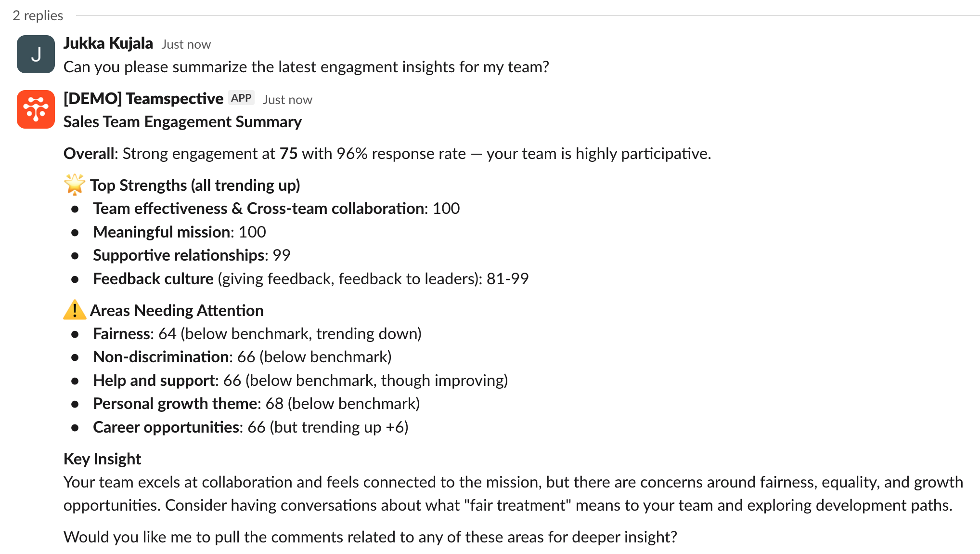Click the Fairness score bullet item
Viewport: 980px width, 554px height.
click(x=257, y=334)
